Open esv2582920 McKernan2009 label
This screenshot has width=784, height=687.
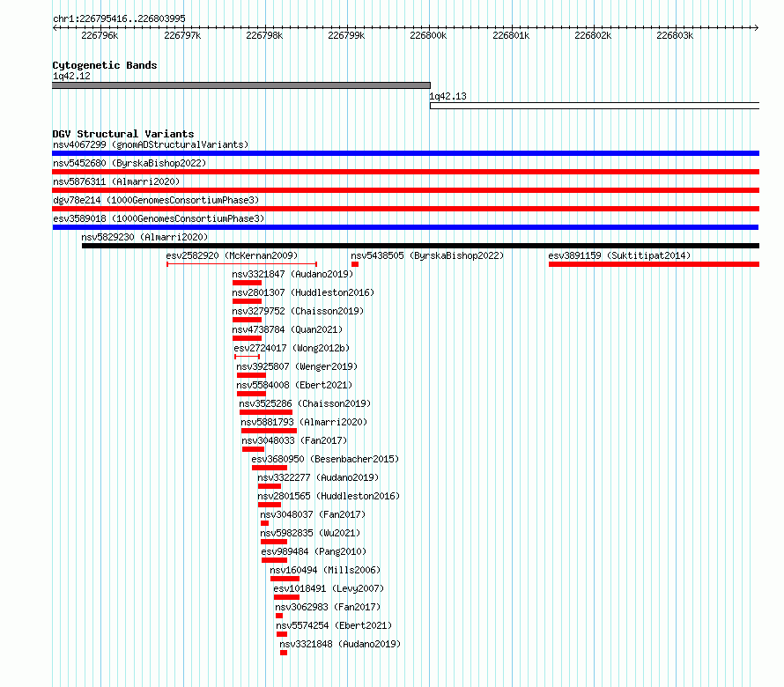pyautogui.click(x=232, y=255)
